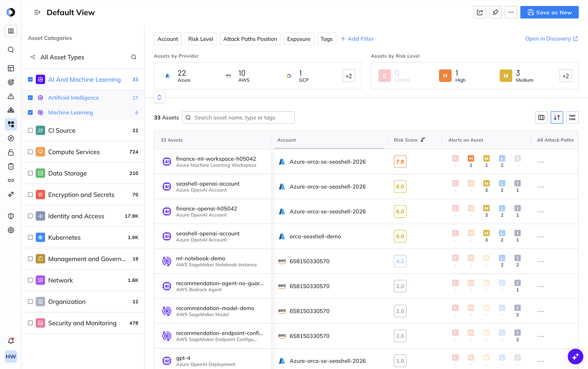Image resolution: width=588 pixels, height=369 pixels.
Task: Collapse the summary widgets chevron toggle
Action: click(x=159, y=97)
